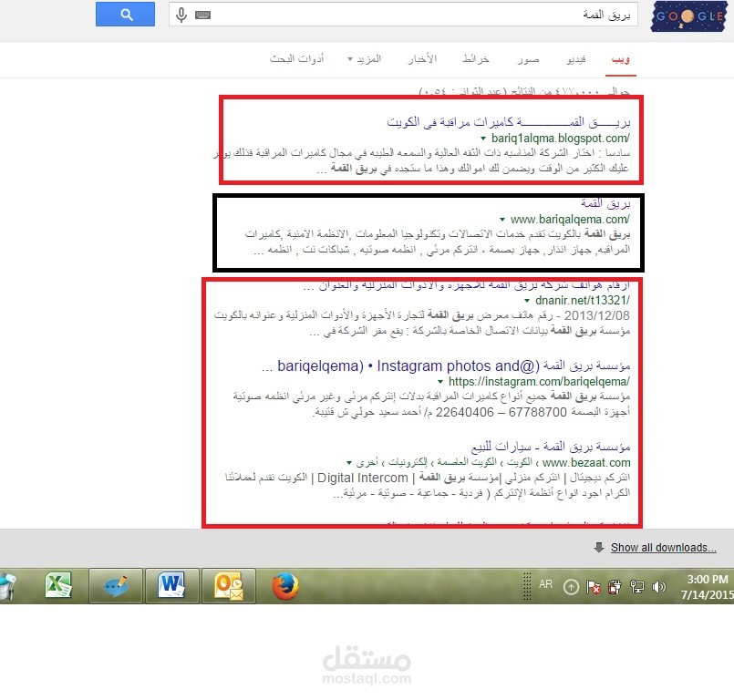The image size is (734, 700).
Task: Switch to the الأخبار tab
Action: [x=422, y=59]
